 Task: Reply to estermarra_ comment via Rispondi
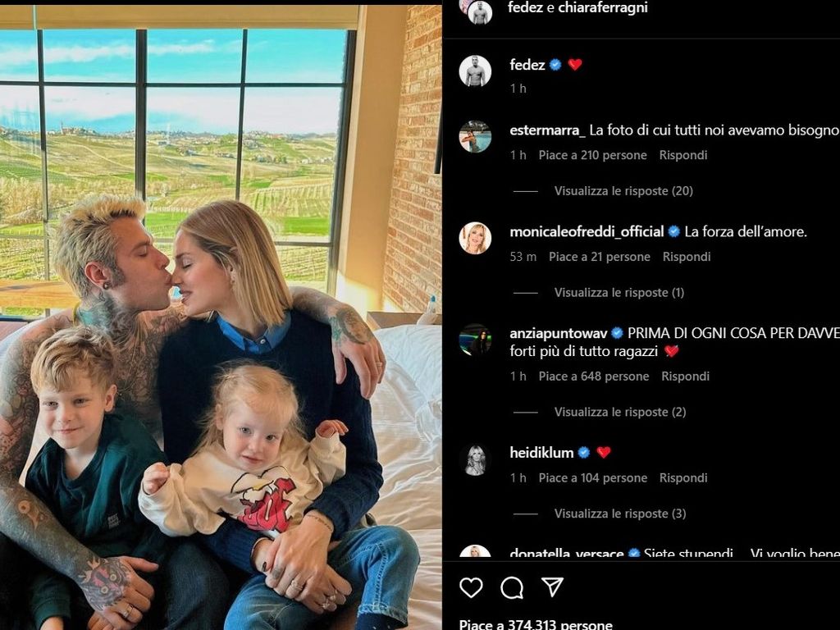point(683,155)
